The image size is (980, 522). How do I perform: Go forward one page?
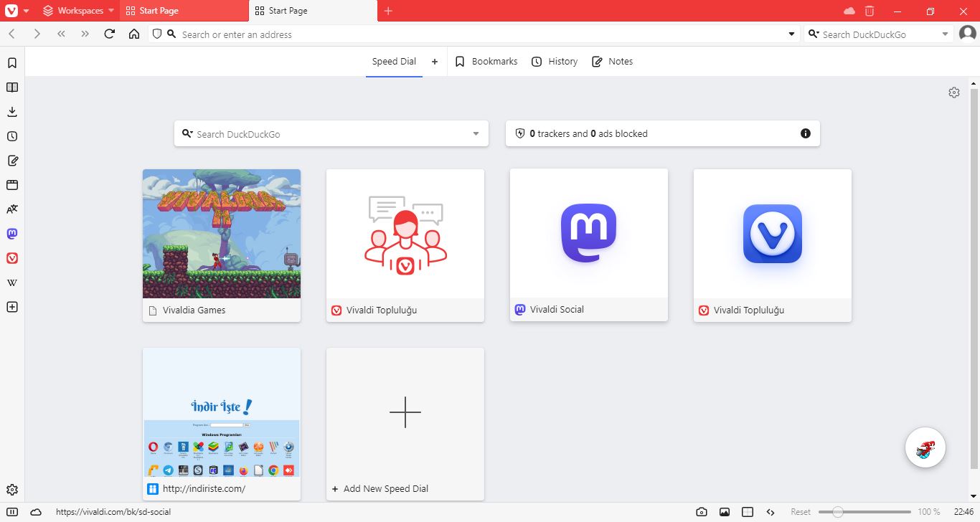[x=37, y=34]
